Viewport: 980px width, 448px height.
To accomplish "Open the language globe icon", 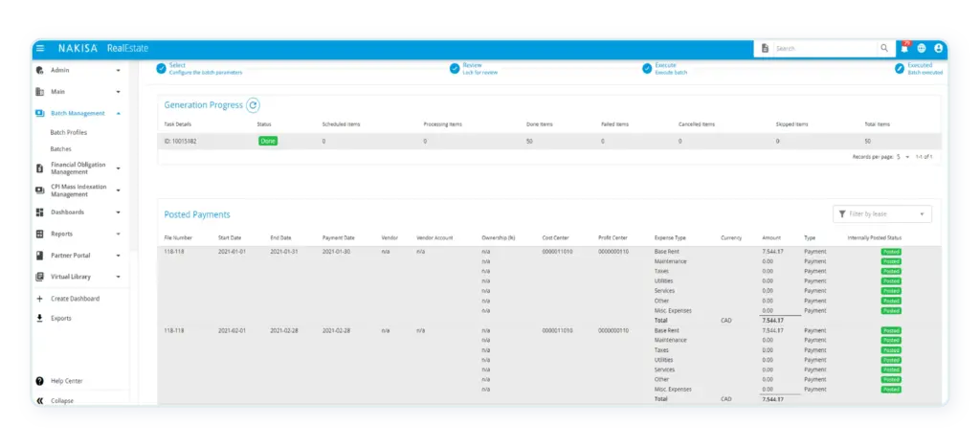I will point(922,48).
